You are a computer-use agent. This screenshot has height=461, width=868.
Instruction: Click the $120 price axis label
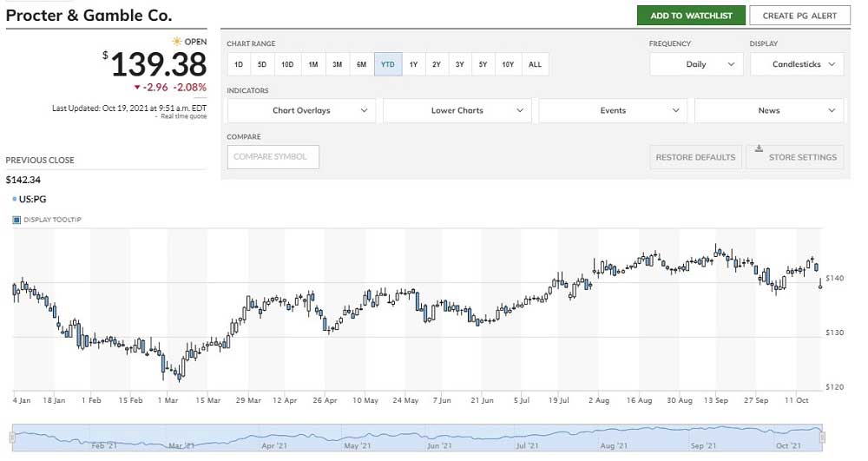(834, 387)
